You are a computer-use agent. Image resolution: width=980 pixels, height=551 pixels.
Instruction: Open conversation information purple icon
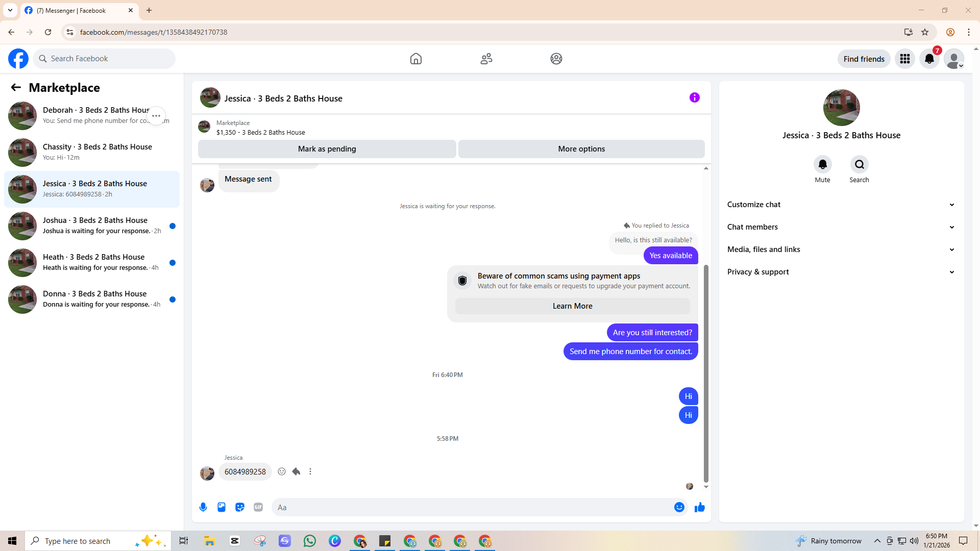click(694, 97)
